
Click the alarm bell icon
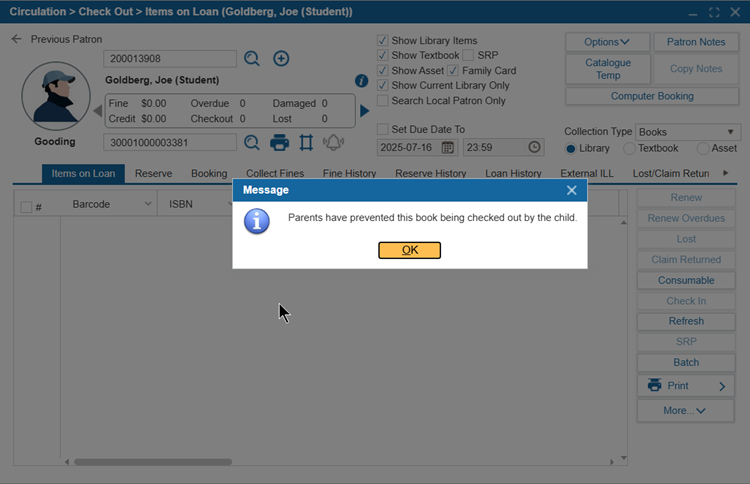point(333,143)
